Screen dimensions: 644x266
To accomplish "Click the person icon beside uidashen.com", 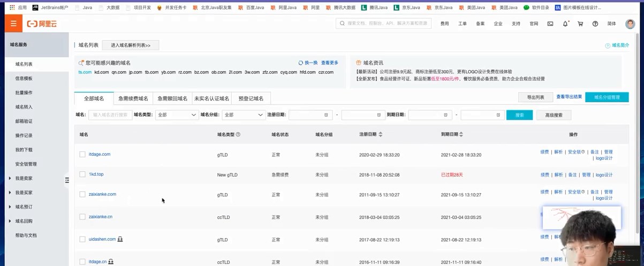I will coord(120,239).
